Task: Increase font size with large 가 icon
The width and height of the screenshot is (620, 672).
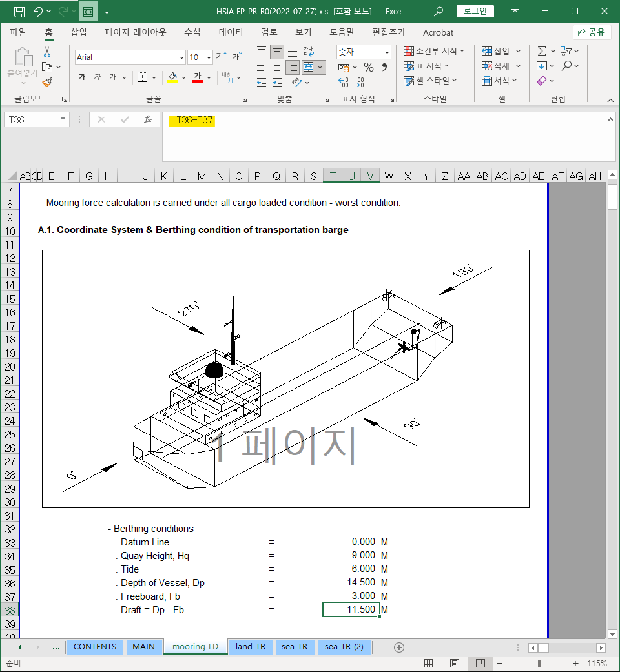Action: [222, 56]
